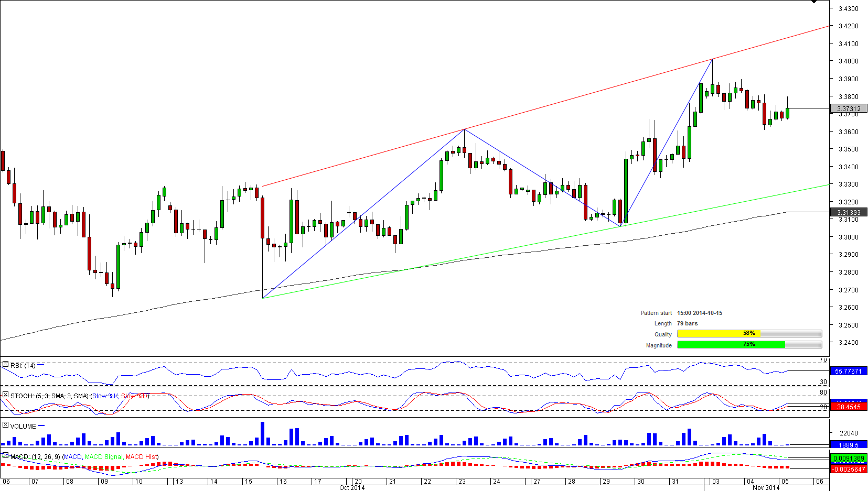Click the Pattern start value 15:00 2014-10-15

pos(700,313)
